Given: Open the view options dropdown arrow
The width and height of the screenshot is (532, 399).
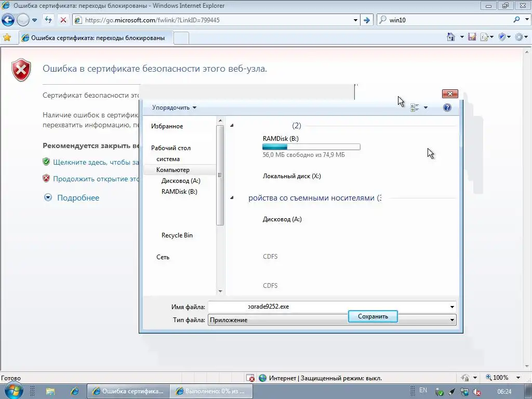Looking at the screenshot, I should [426, 108].
